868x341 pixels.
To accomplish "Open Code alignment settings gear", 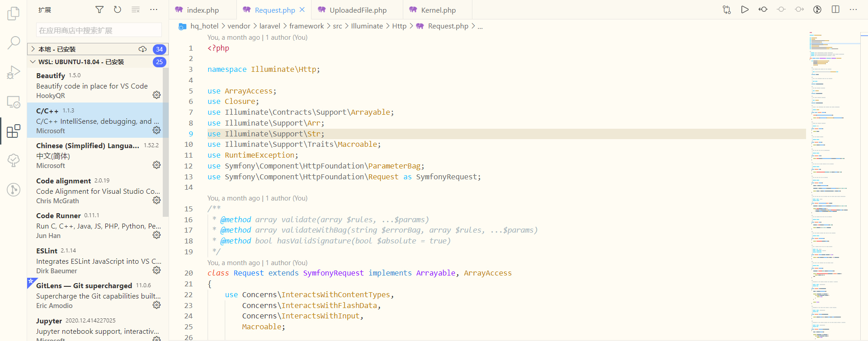I will [x=156, y=200].
